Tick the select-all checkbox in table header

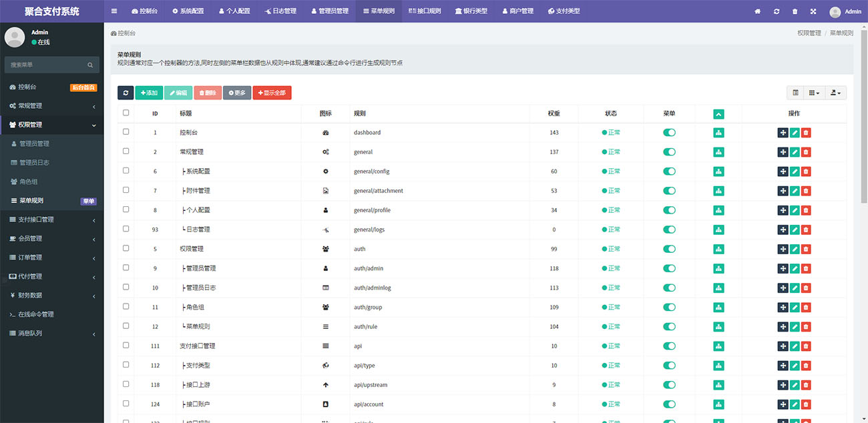(126, 113)
